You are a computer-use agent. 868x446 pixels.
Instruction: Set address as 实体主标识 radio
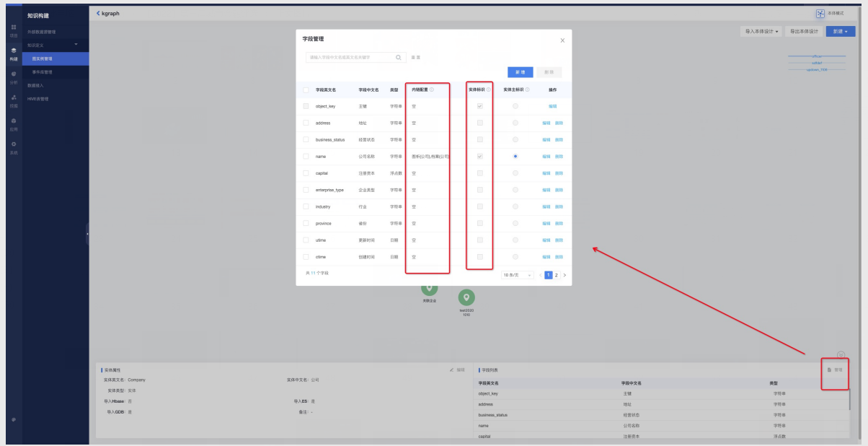(x=515, y=123)
